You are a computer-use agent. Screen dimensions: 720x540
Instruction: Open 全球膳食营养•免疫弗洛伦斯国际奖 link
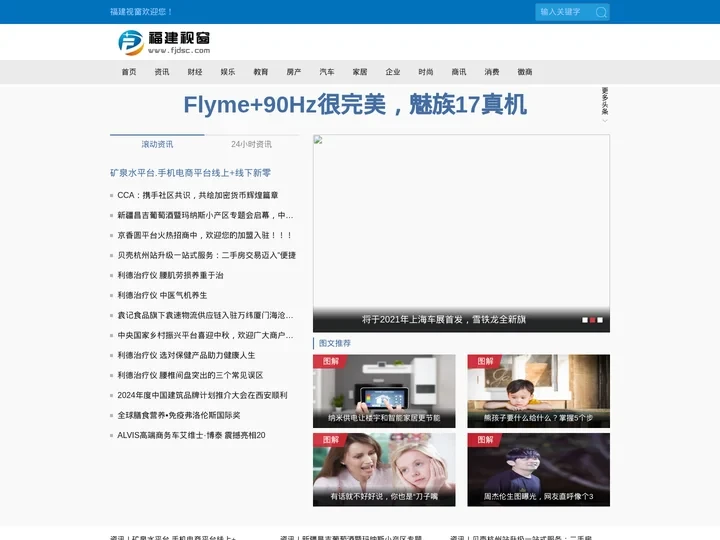pyautogui.click(x=179, y=415)
